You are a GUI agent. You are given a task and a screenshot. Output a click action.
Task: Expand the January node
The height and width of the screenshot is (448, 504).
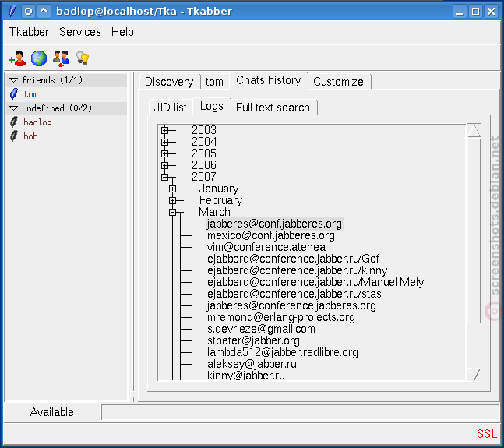(173, 189)
